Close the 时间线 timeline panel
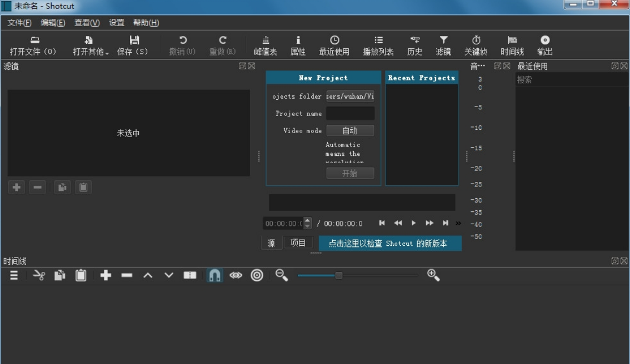Image resolution: width=630 pixels, height=364 pixels. [x=624, y=261]
